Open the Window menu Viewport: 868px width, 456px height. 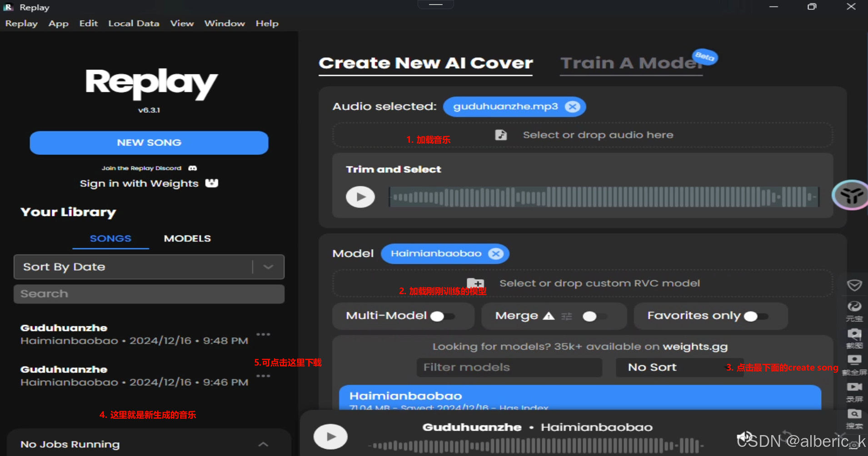224,23
